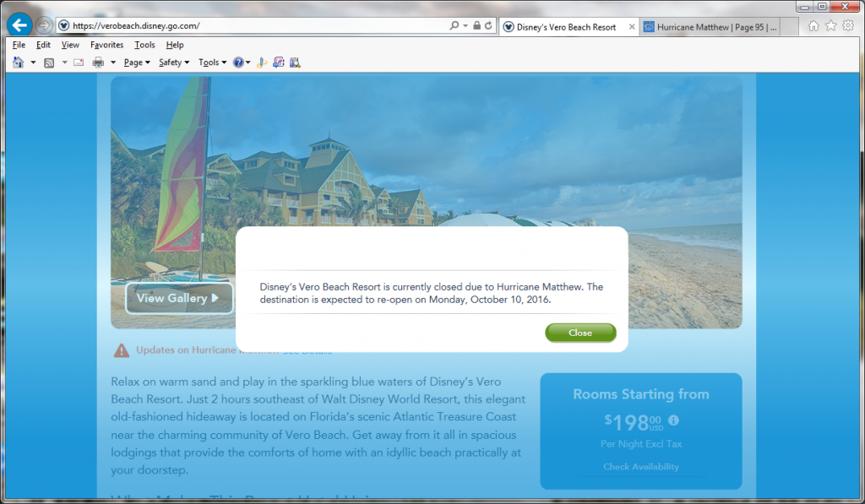
Task: Switch to the Hurricane Matthew tab
Action: (x=710, y=27)
